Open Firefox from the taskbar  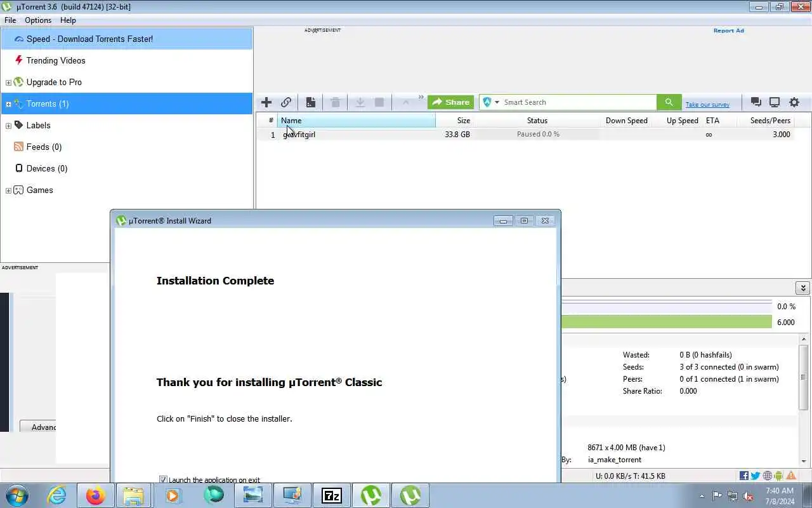(x=96, y=495)
